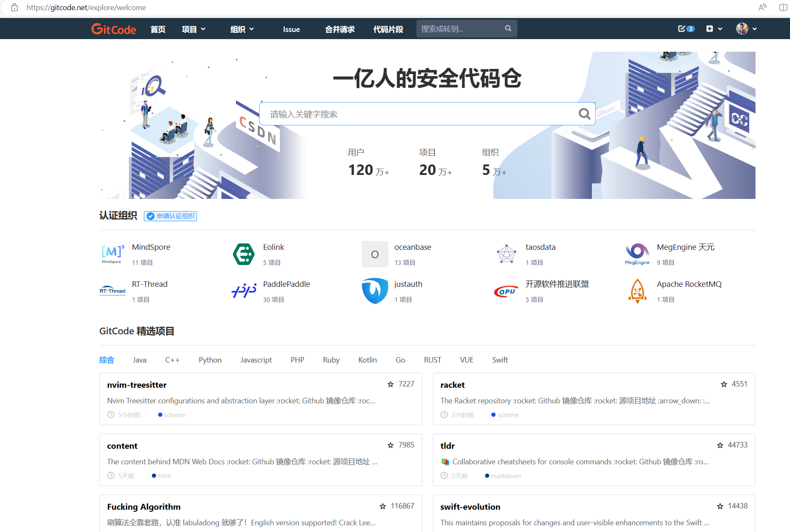Star the racket project

[x=724, y=384]
